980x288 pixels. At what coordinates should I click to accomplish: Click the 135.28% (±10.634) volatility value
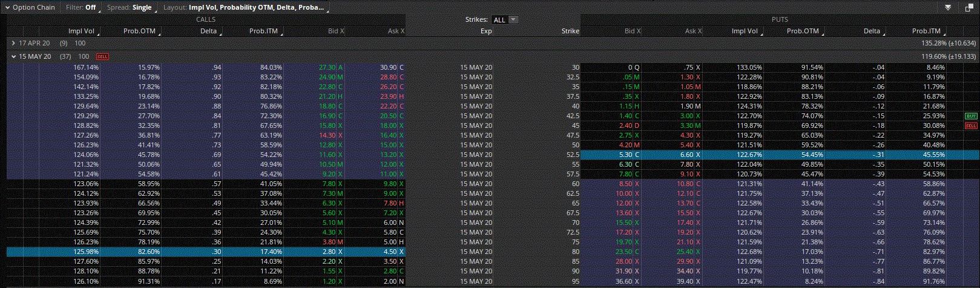(x=948, y=43)
